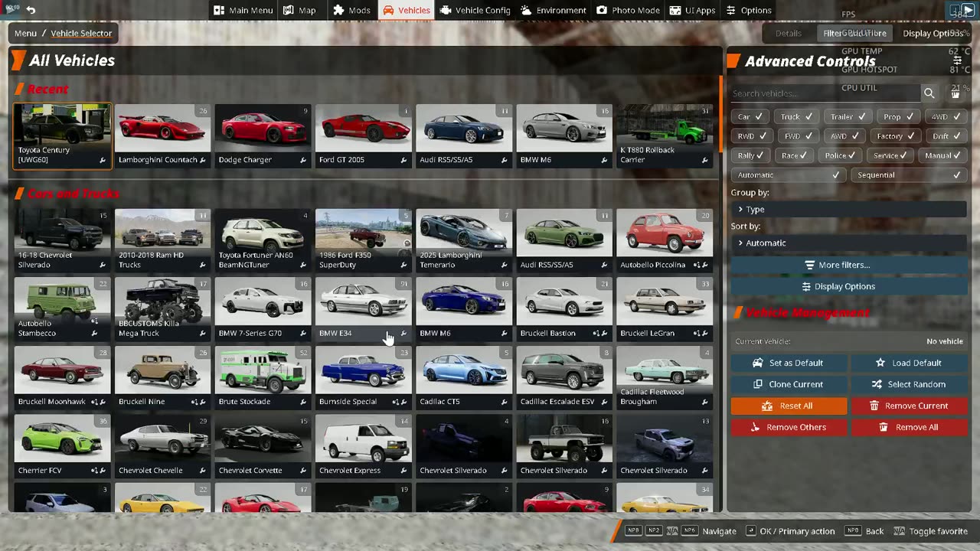
Task: Switch to the Details tab
Action: [788, 33]
